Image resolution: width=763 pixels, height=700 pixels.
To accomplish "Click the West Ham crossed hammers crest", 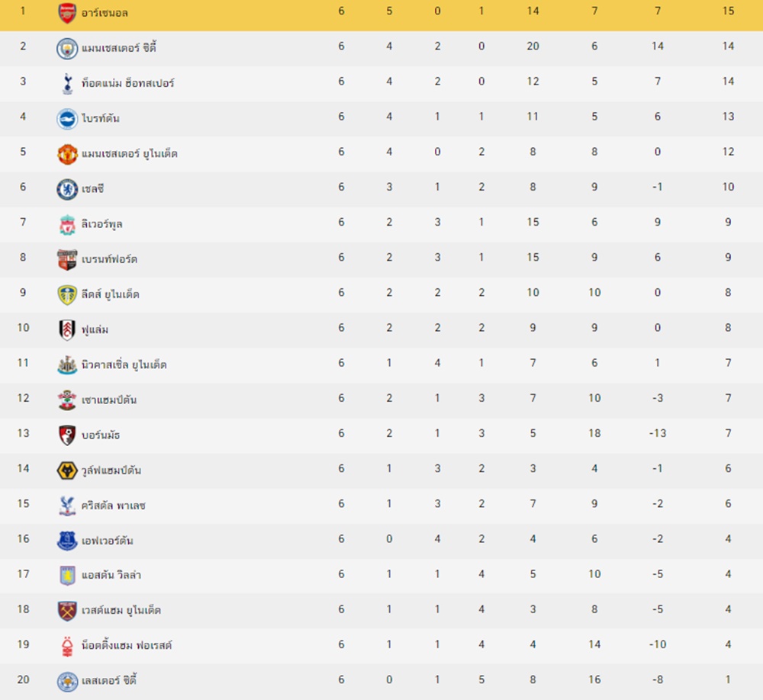I will (67, 611).
